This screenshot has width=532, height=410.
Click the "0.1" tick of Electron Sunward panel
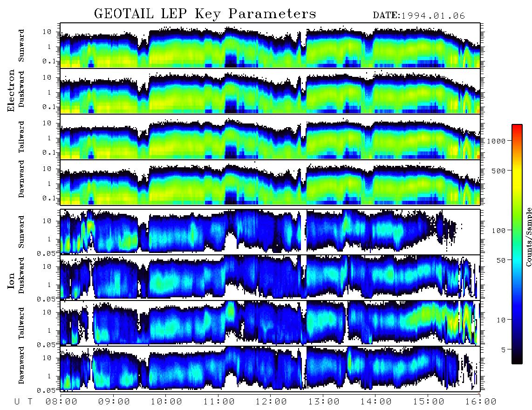coord(49,61)
